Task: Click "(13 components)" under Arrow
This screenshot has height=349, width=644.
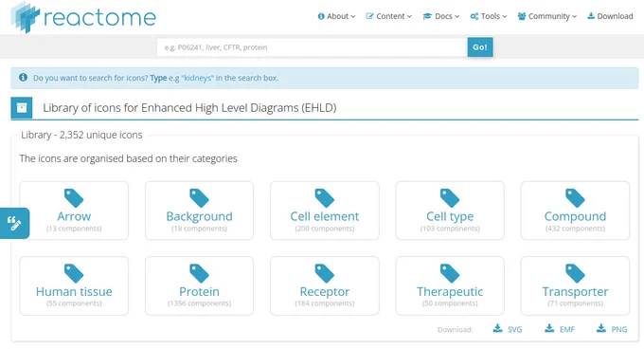Action: (74, 229)
